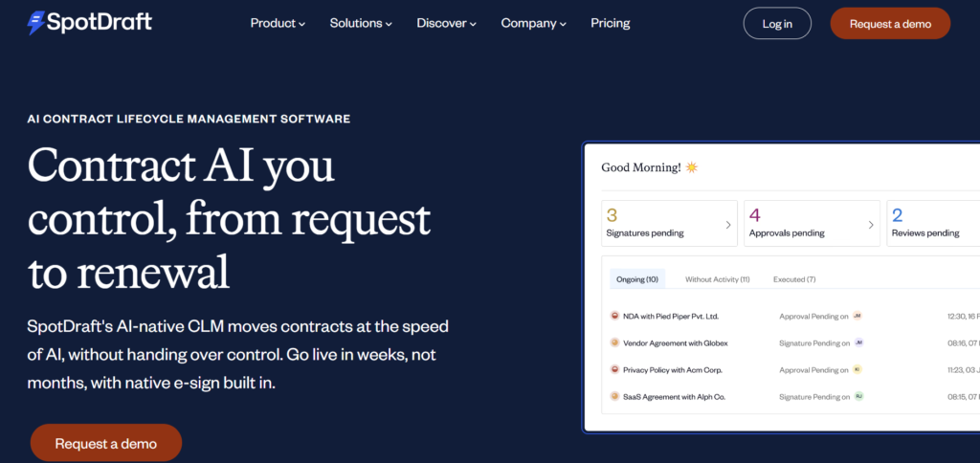The image size is (980, 463).
Task: Click the Good Morning! greeting
Action: tap(641, 167)
